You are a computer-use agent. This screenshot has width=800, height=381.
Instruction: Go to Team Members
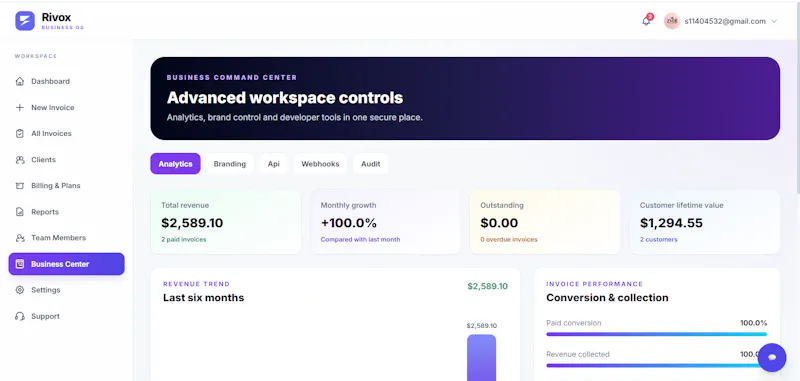click(66, 238)
